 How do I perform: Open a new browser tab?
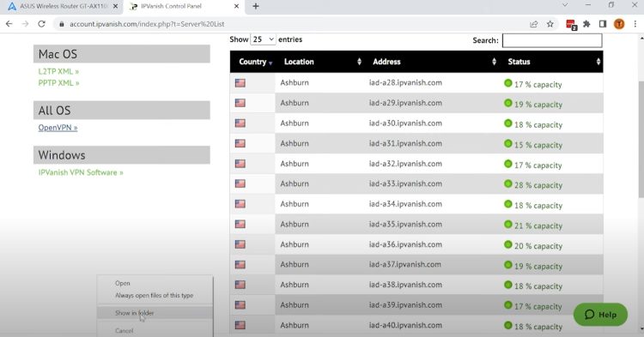pos(256,6)
